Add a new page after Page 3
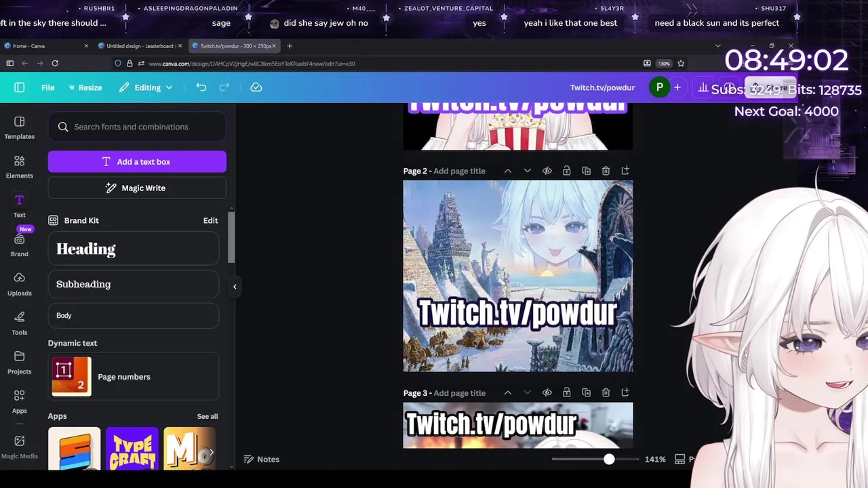The height and width of the screenshot is (488, 868). pos(625,392)
